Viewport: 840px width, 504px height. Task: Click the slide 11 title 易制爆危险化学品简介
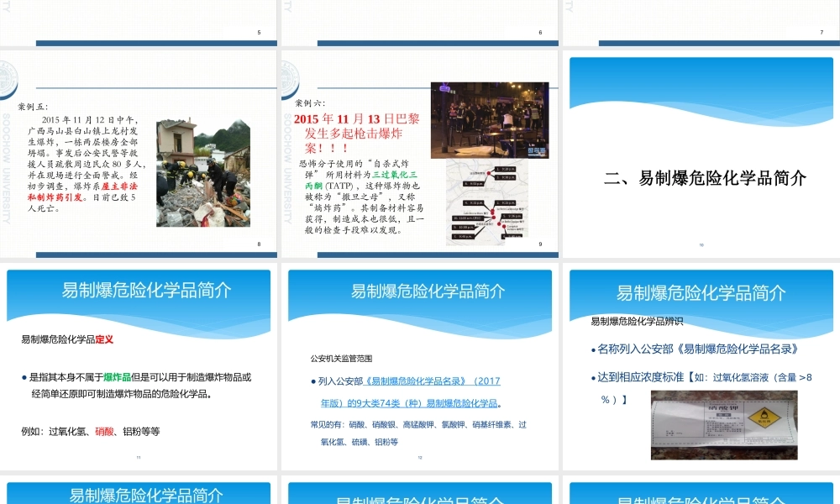tap(146, 291)
